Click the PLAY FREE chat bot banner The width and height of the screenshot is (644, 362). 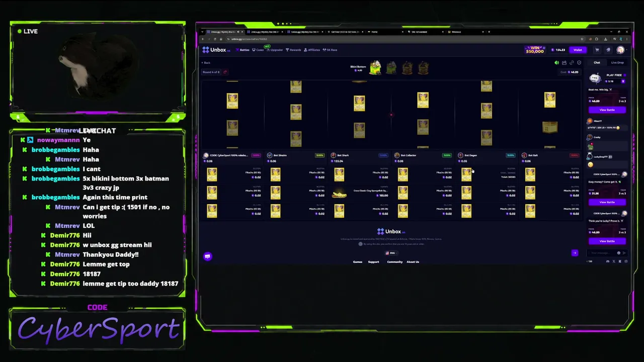607,78
